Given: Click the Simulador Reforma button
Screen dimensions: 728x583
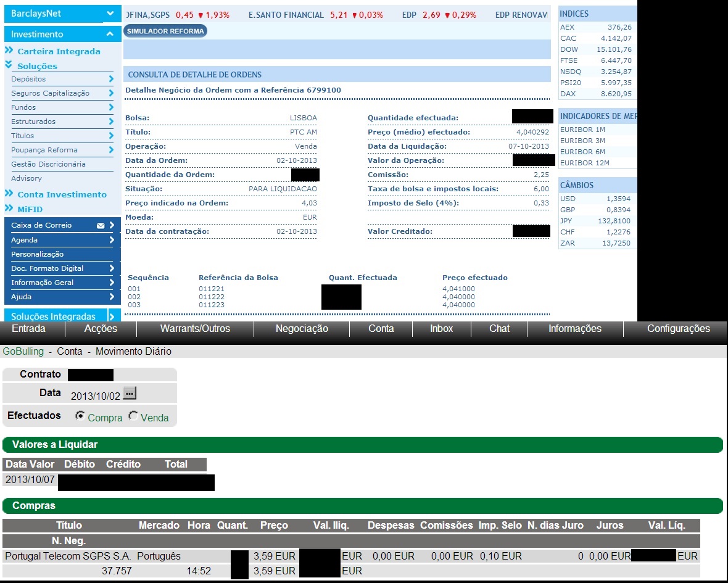Looking at the screenshot, I should [x=165, y=31].
